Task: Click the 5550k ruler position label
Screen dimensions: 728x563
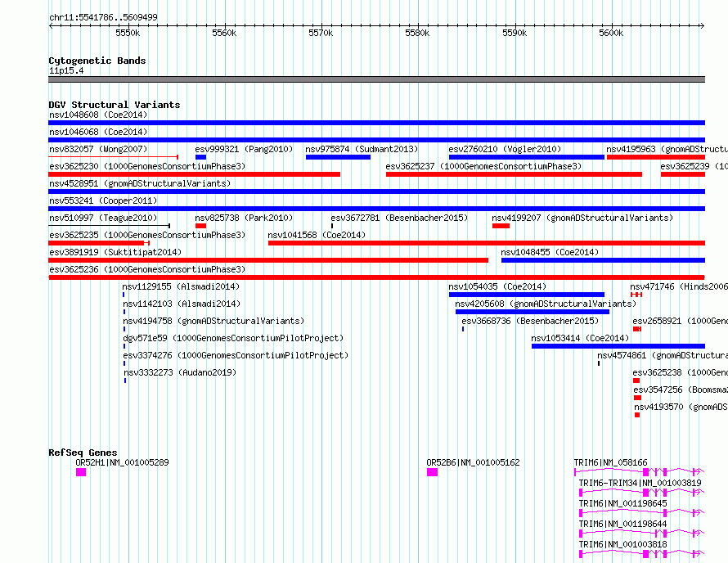Action: point(128,34)
